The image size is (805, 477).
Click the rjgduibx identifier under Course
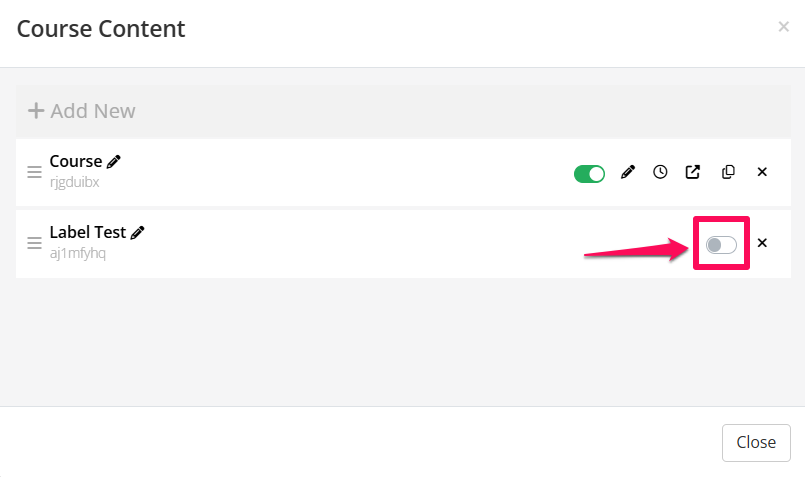click(74, 182)
